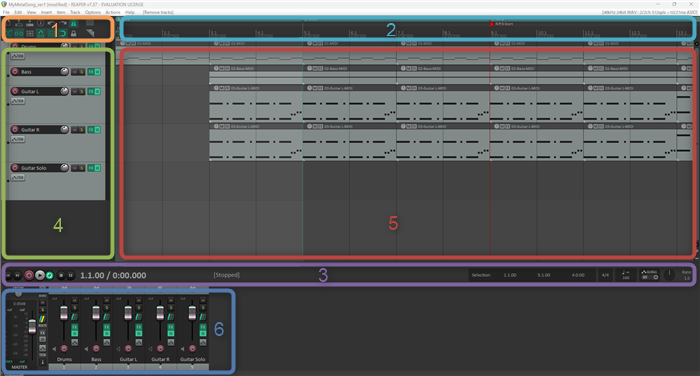Click the transport Pause button

[x=71, y=276]
